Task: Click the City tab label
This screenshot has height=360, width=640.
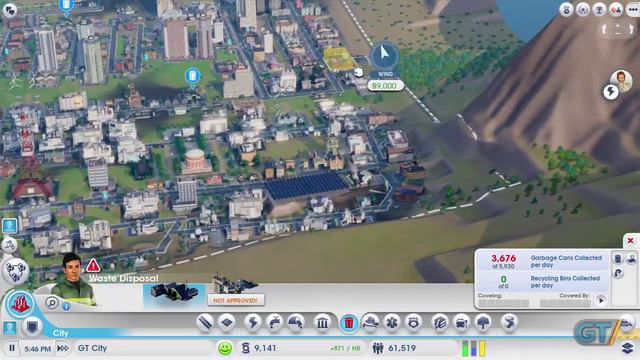Action: coord(60,333)
